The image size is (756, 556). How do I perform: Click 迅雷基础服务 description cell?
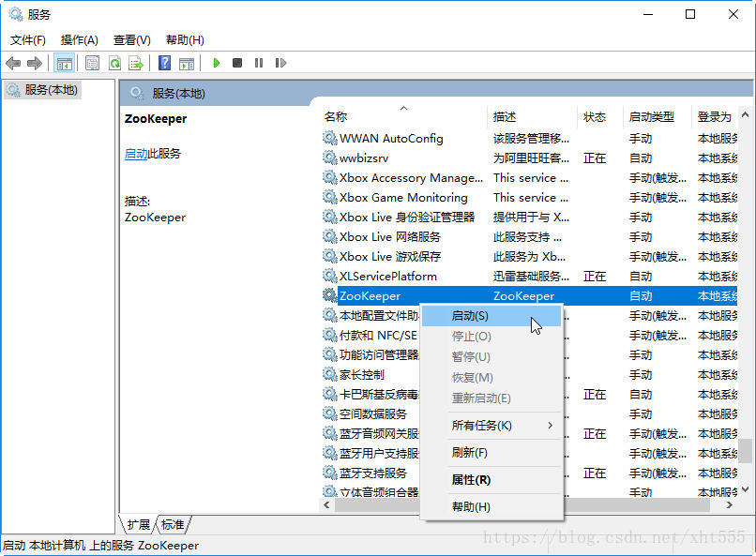(531, 277)
